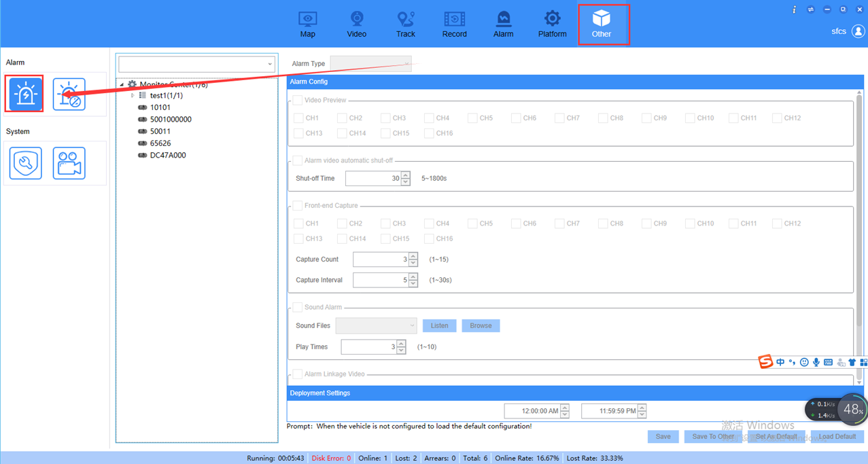Click the Browse button
The image size is (868, 464).
pos(481,326)
